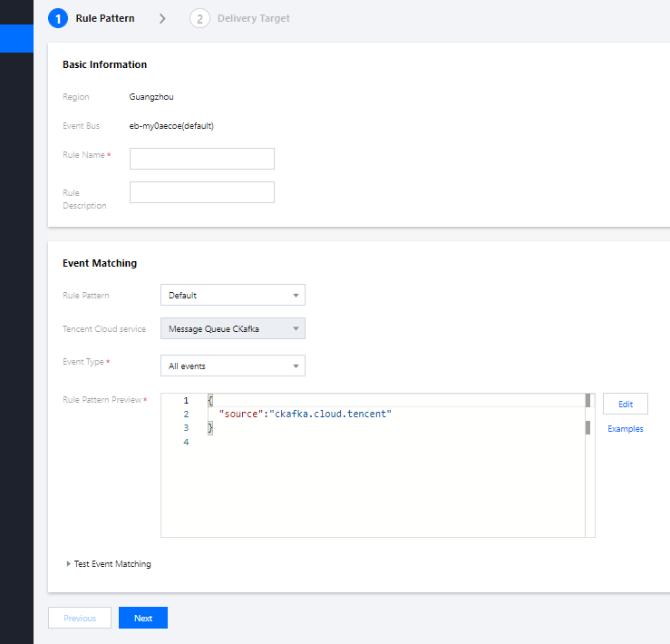The width and height of the screenshot is (670, 644).
Task: Focus the Rule Name input field
Action: point(201,159)
